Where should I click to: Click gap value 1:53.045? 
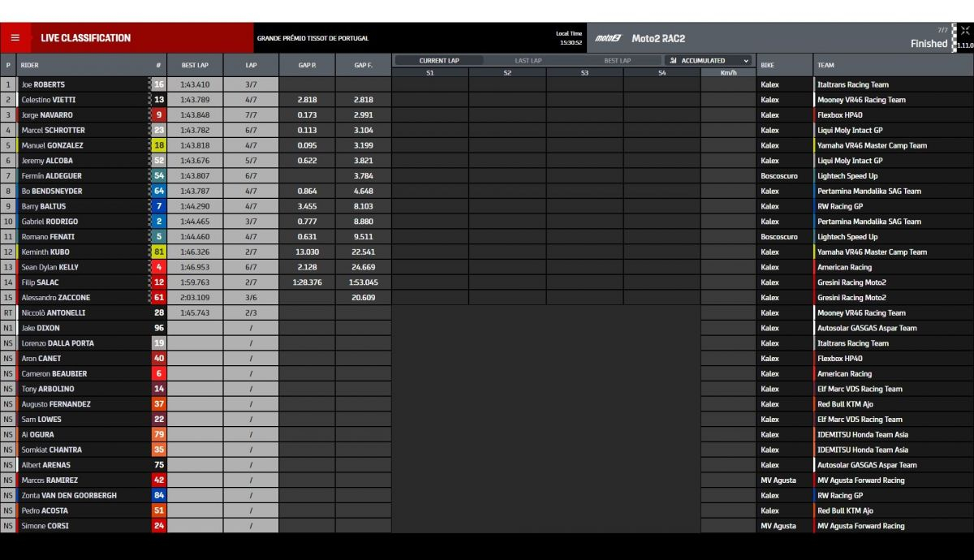click(363, 282)
